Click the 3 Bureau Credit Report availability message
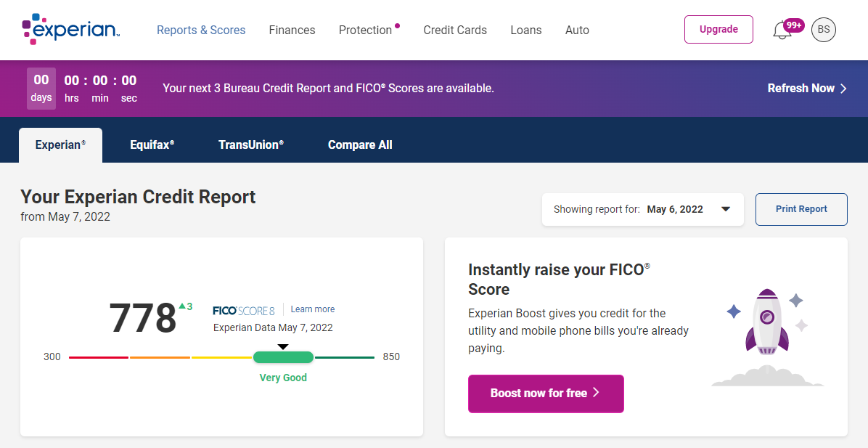This screenshot has height=448, width=868. point(328,88)
